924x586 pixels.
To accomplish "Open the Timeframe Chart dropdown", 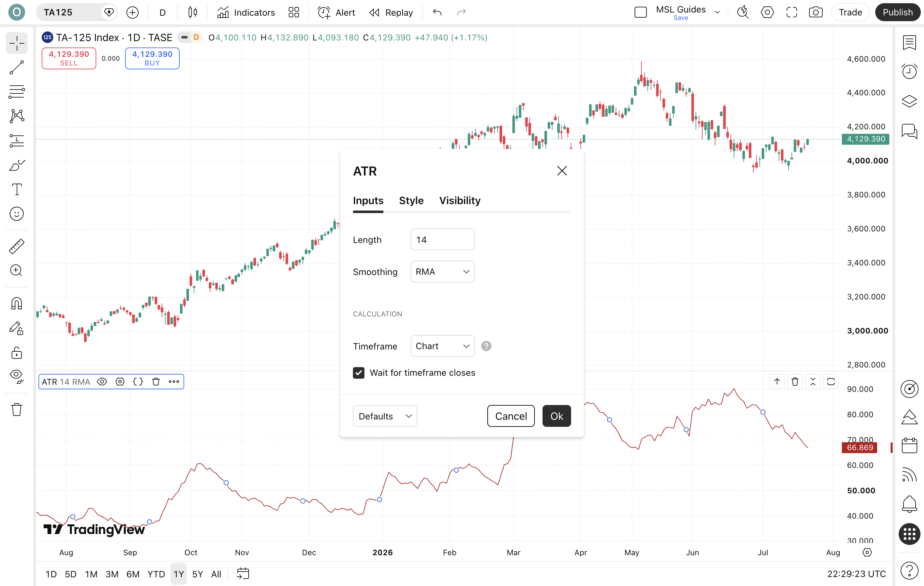I will (x=442, y=346).
